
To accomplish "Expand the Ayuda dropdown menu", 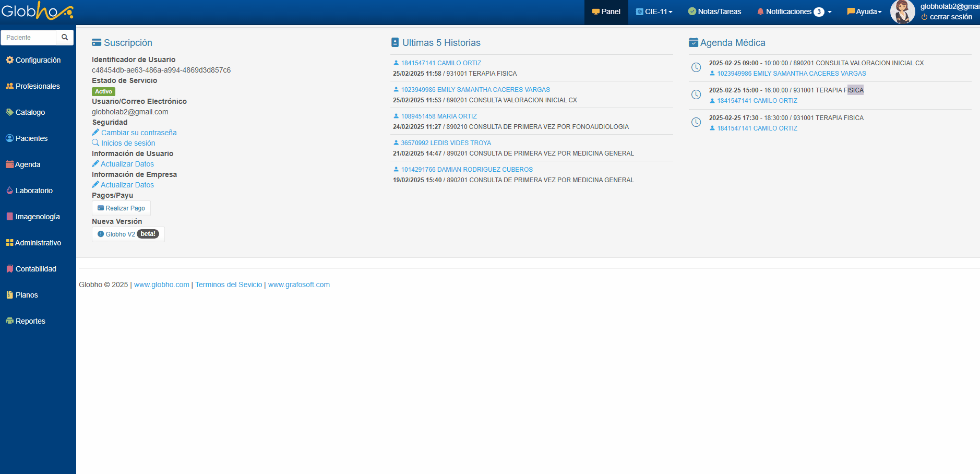I will [x=865, y=11].
